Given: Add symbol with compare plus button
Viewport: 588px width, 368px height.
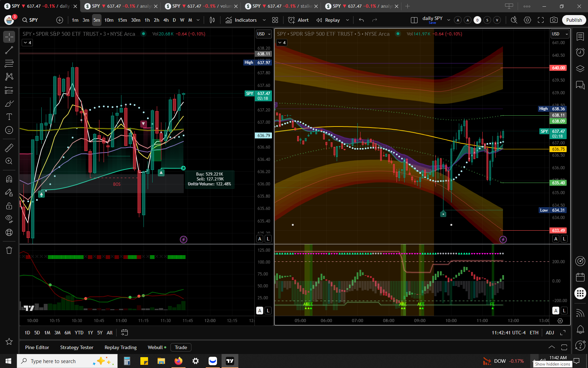Looking at the screenshot, I should click(60, 20).
